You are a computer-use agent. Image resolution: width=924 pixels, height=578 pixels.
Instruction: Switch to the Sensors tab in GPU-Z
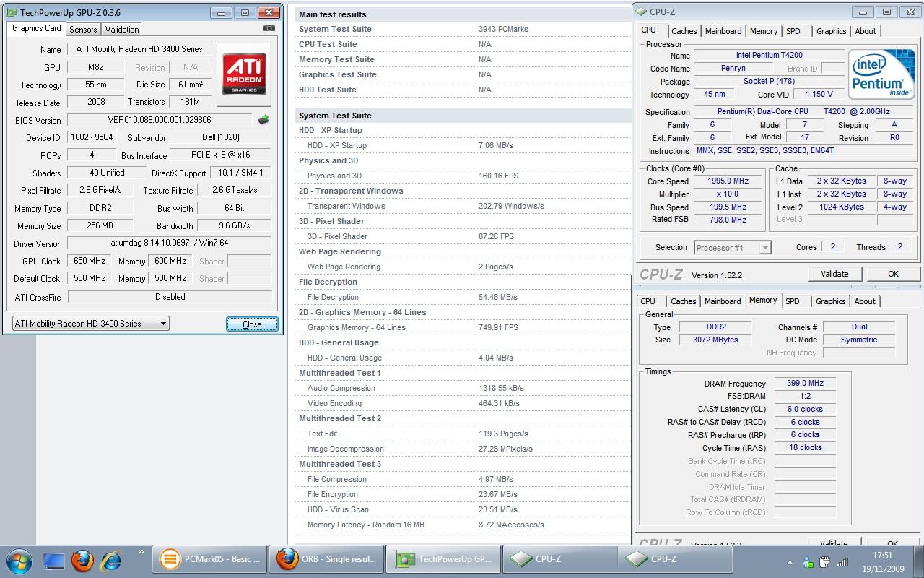pyautogui.click(x=83, y=30)
